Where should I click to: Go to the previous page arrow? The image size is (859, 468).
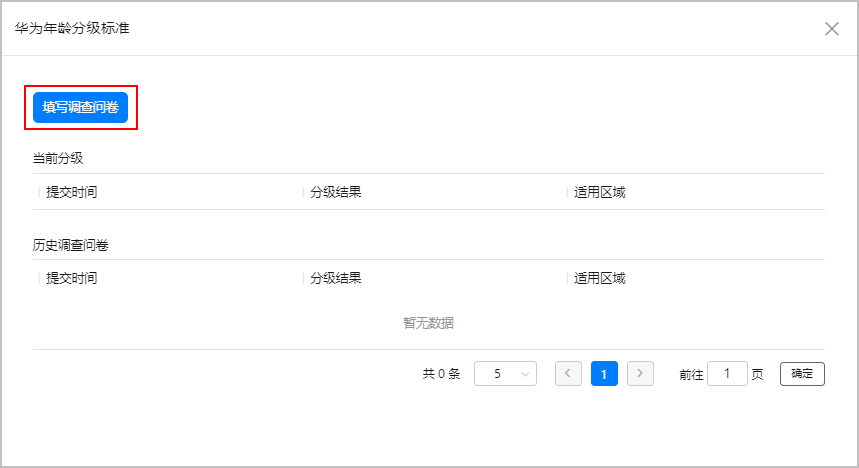point(568,374)
